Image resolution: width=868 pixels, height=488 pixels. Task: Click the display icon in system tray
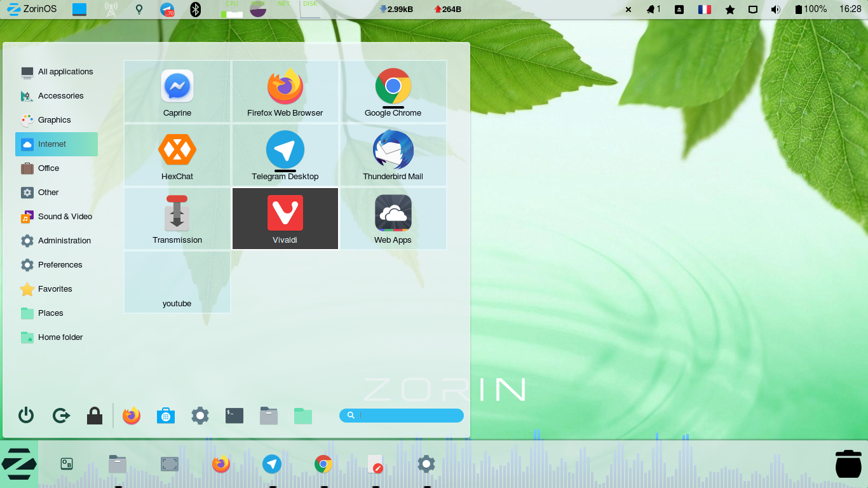[x=753, y=10]
